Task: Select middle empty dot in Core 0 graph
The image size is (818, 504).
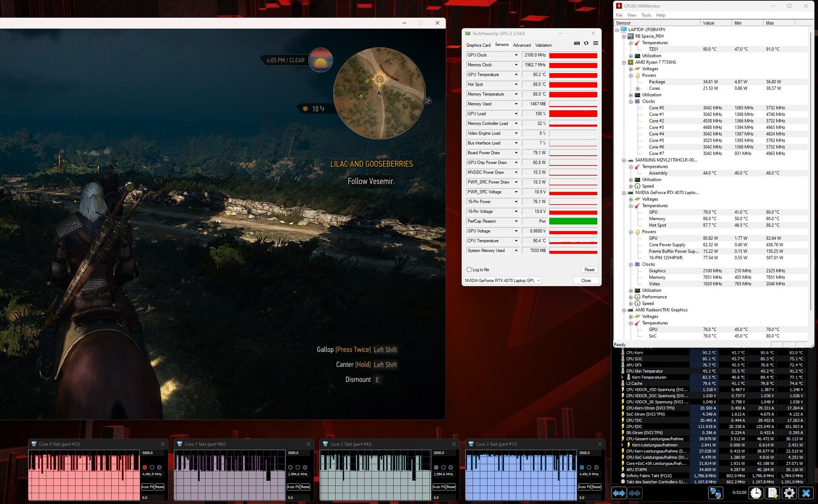Action: pyautogui.click(x=152, y=467)
